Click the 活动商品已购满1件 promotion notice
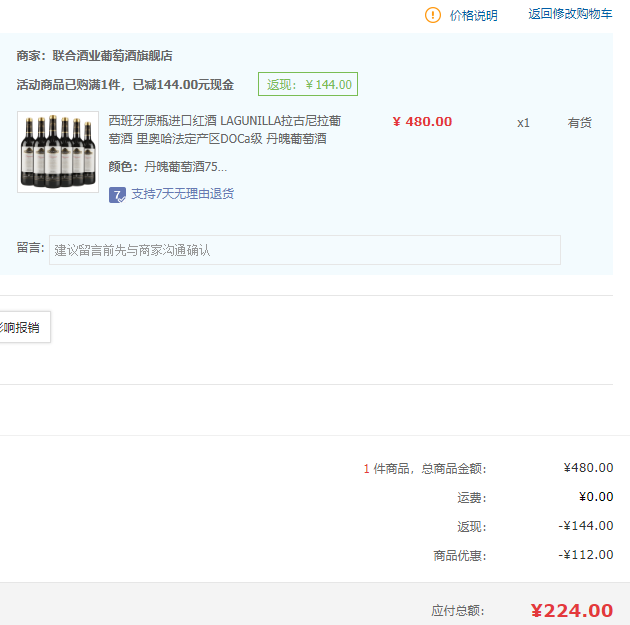The width and height of the screenshot is (630, 625). [x=125, y=85]
